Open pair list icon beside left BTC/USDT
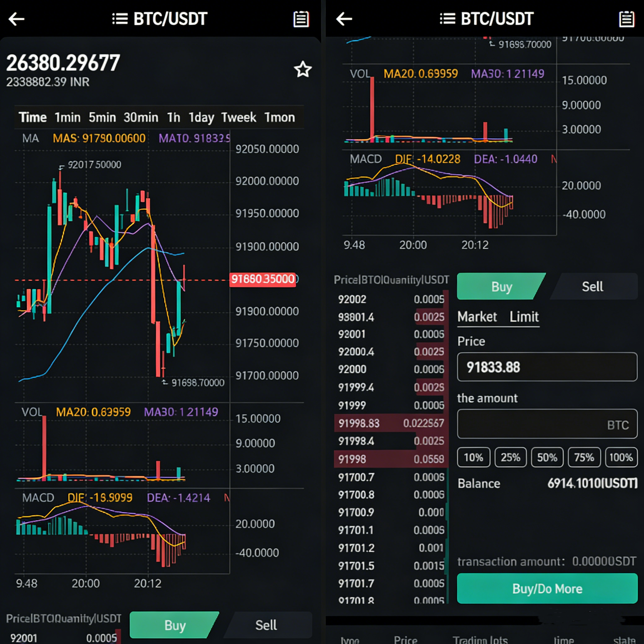This screenshot has width=644, height=644. 120,19
